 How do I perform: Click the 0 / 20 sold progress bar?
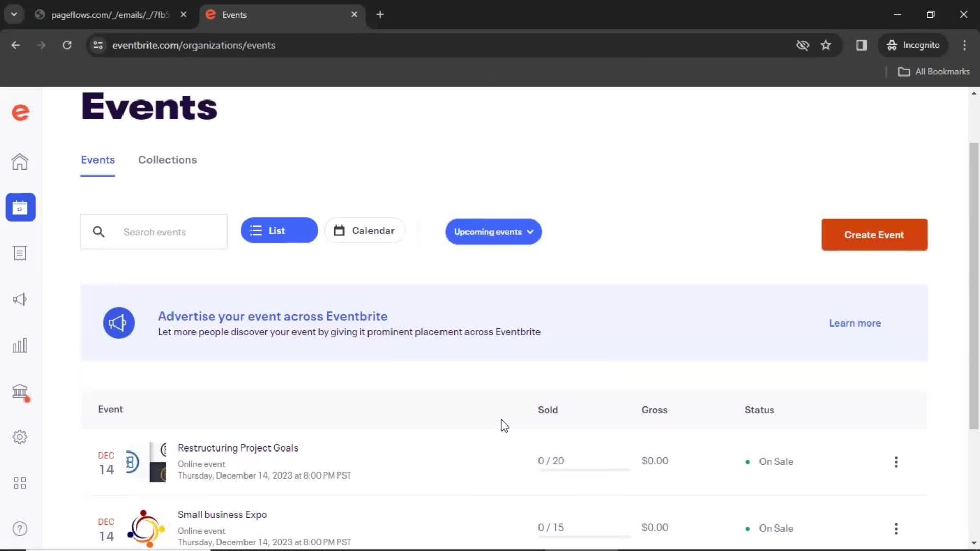[584, 470]
